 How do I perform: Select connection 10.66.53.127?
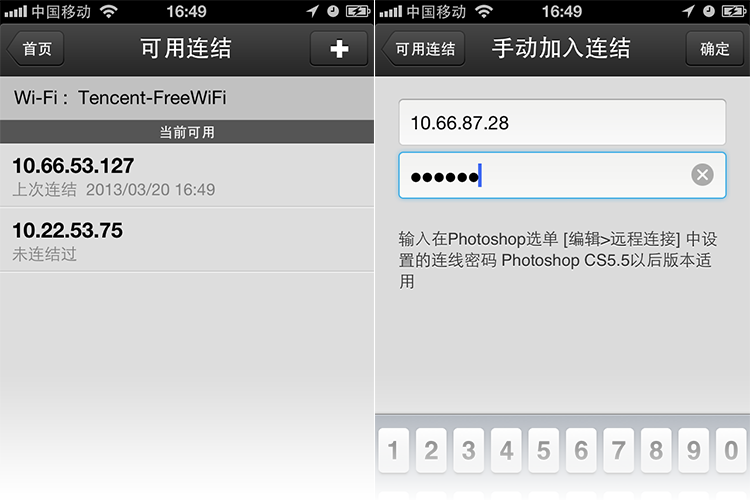pos(187,176)
